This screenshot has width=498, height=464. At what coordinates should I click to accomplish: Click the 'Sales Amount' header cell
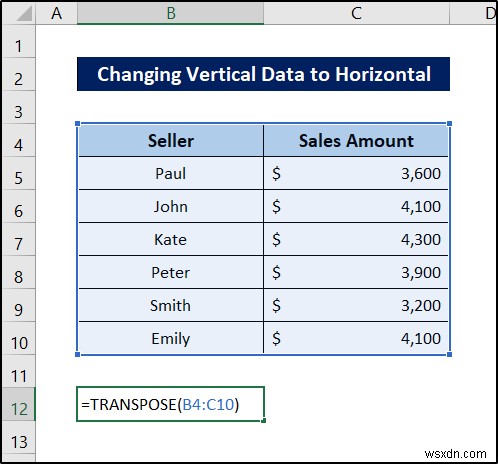(x=356, y=140)
